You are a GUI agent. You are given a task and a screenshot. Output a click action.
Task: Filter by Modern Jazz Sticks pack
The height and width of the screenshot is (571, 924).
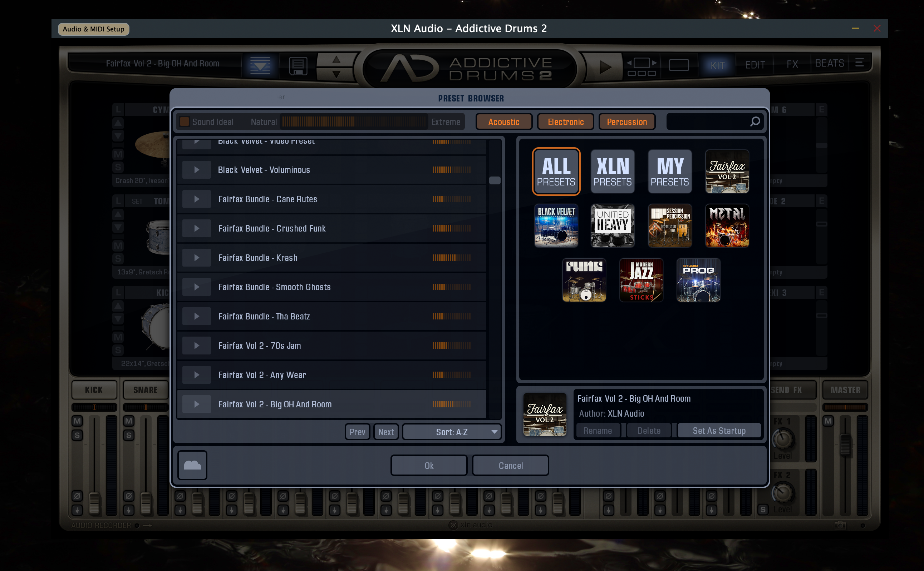point(641,280)
